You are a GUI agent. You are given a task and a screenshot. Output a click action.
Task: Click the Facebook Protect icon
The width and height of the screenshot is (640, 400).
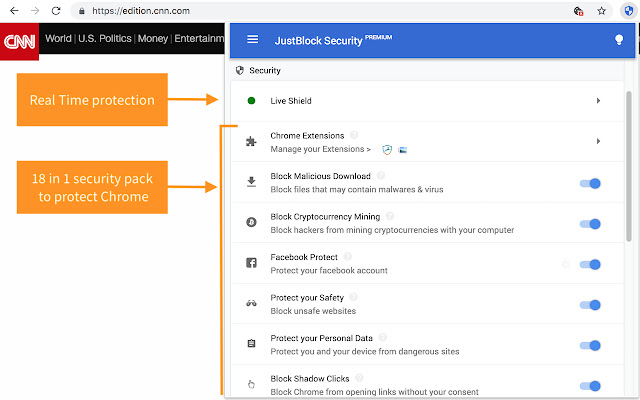(251, 264)
